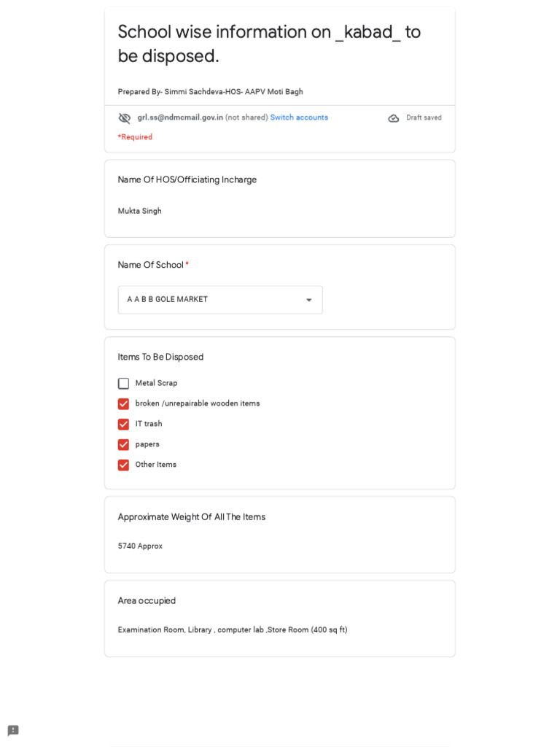Uncheck the IT trash checkbox
This screenshot has width=560, height=747.
(124, 425)
